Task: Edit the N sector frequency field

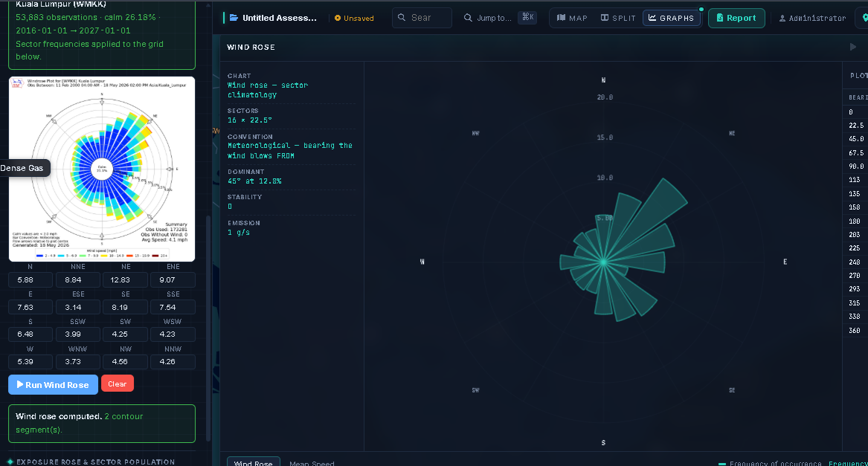Action: click(x=30, y=280)
